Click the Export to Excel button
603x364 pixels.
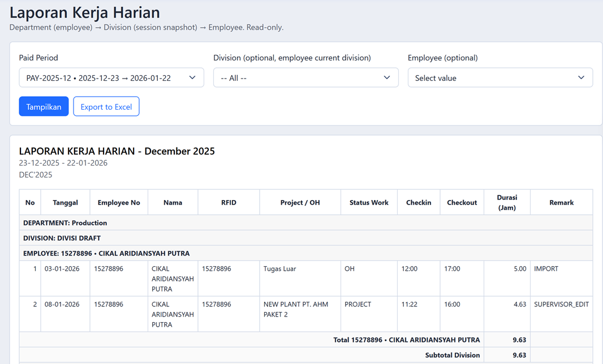tap(106, 106)
